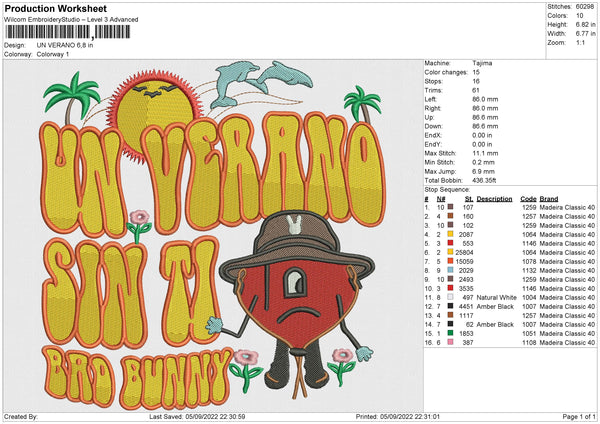Click the pink swatch in stop row 16
Screen dimensions: 600x424
point(450,342)
